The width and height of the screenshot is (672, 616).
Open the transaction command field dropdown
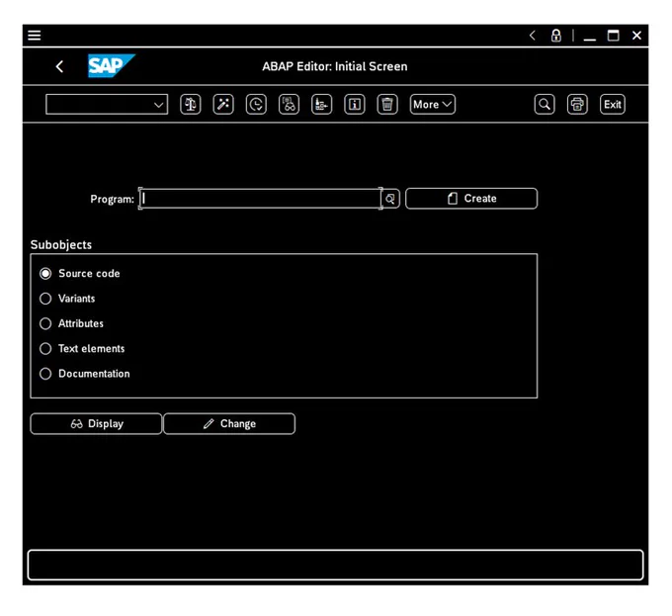[x=158, y=105]
